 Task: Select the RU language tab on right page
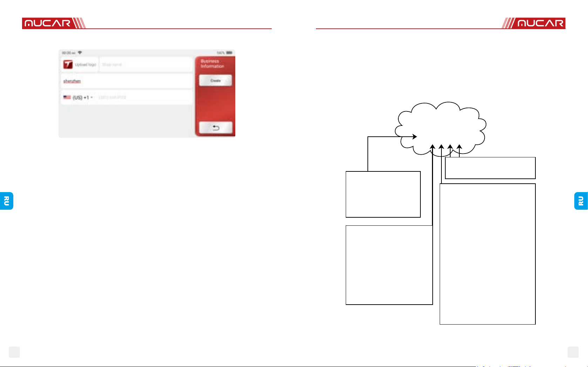[x=581, y=201]
